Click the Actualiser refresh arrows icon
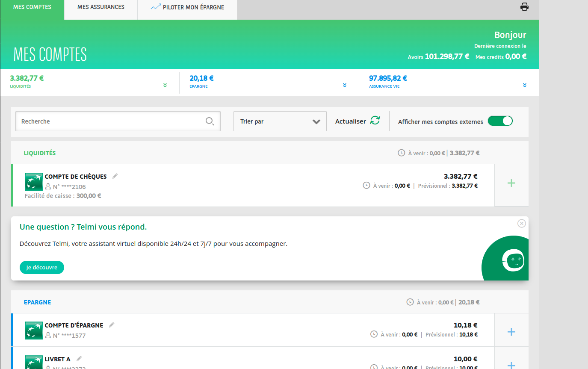588x369 pixels. point(375,121)
